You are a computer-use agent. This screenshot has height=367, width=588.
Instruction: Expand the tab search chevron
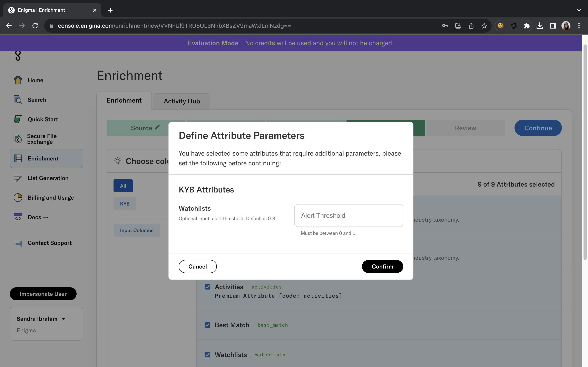(579, 10)
